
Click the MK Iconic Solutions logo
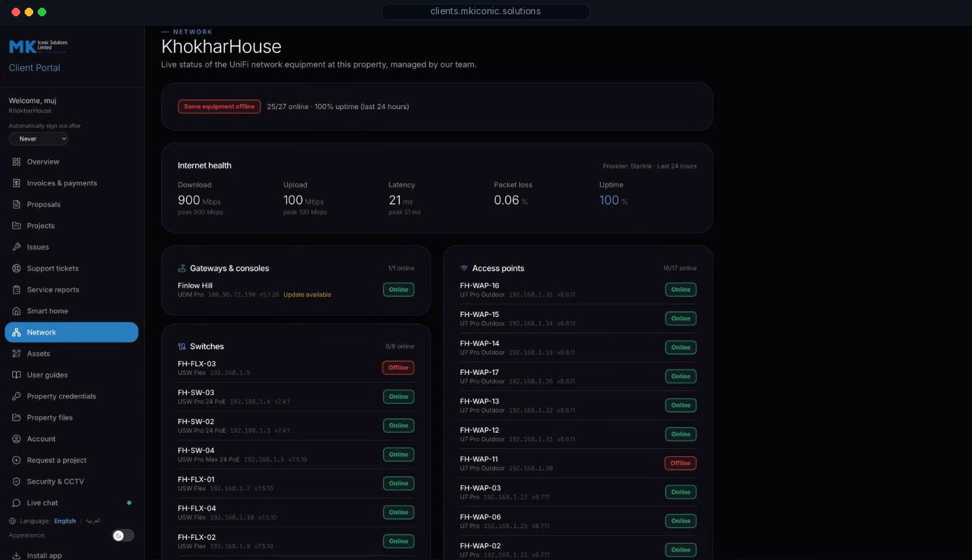coord(38,46)
